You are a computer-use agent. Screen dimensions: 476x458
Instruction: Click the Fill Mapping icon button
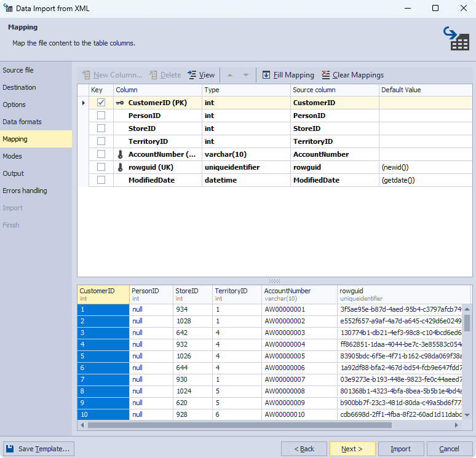click(266, 75)
